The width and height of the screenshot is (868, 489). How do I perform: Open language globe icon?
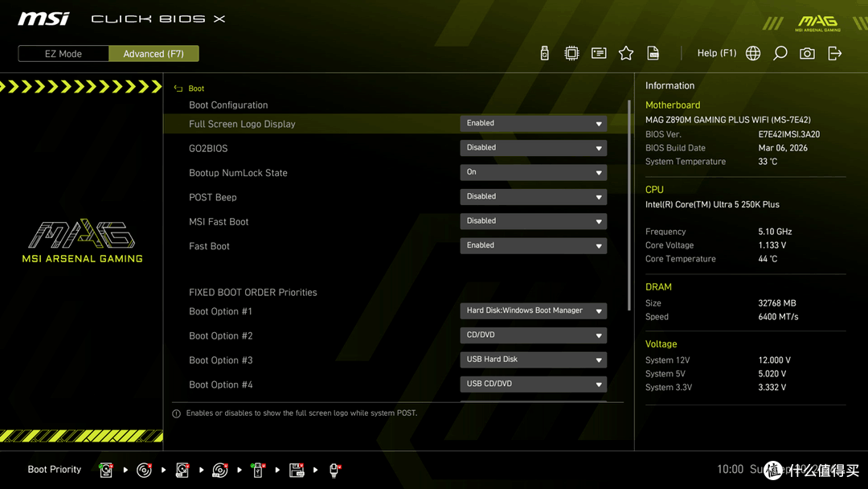pos(753,53)
